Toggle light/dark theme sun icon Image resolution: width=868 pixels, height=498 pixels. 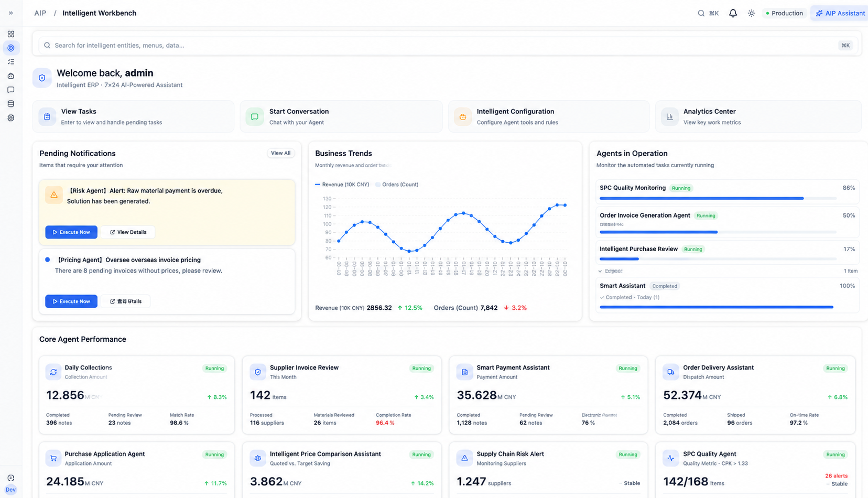click(x=751, y=13)
